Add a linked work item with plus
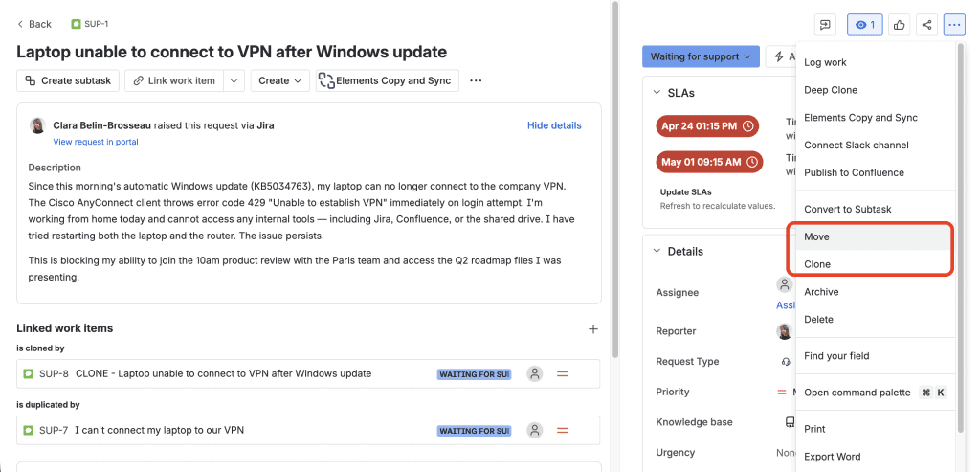This screenshot has height=472, width=980. click(593, 328)
